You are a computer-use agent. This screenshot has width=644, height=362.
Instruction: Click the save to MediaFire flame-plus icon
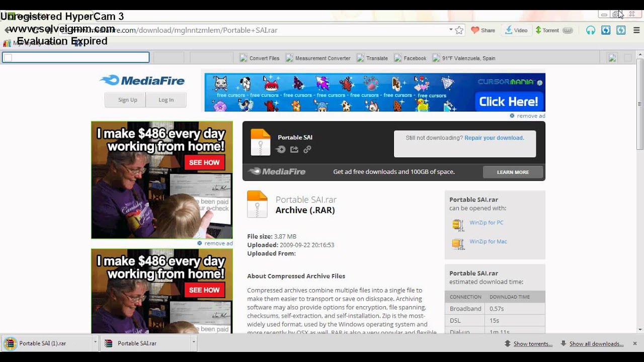[x=281, y=149]
